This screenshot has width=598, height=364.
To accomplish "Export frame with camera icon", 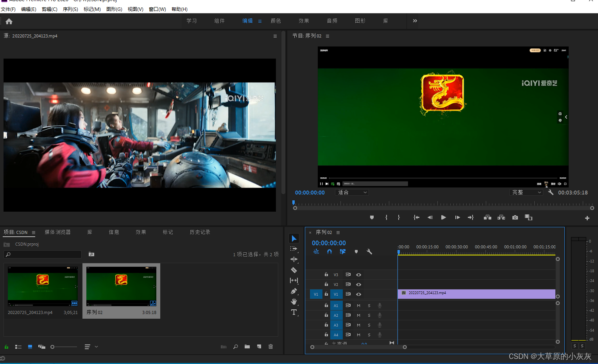I will pyautogui.click(x=515, y=218).
